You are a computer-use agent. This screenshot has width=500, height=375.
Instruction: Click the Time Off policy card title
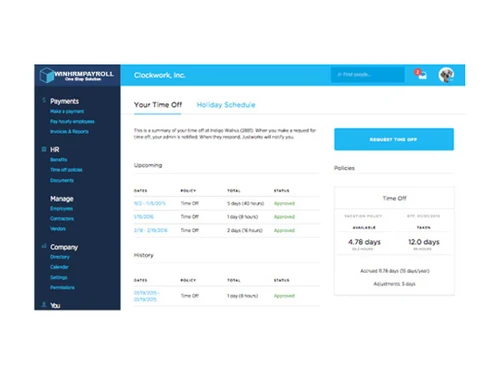pos(394,198)
